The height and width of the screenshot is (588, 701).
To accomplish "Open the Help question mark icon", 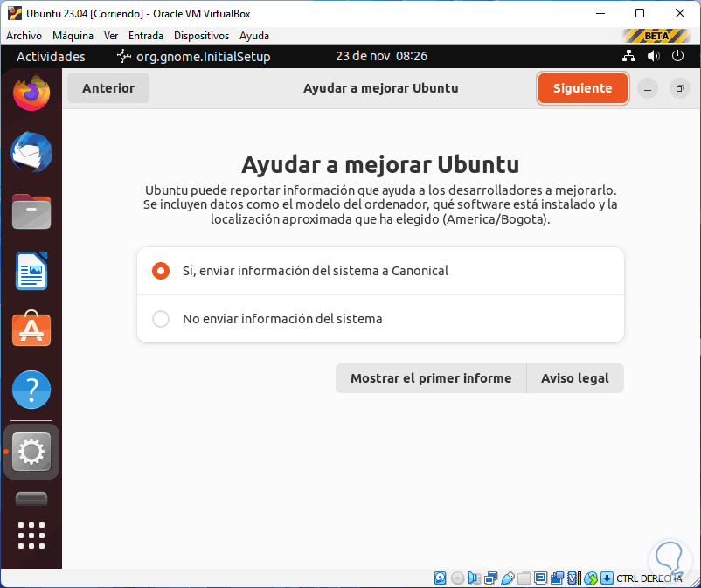I will coord(31,390).
